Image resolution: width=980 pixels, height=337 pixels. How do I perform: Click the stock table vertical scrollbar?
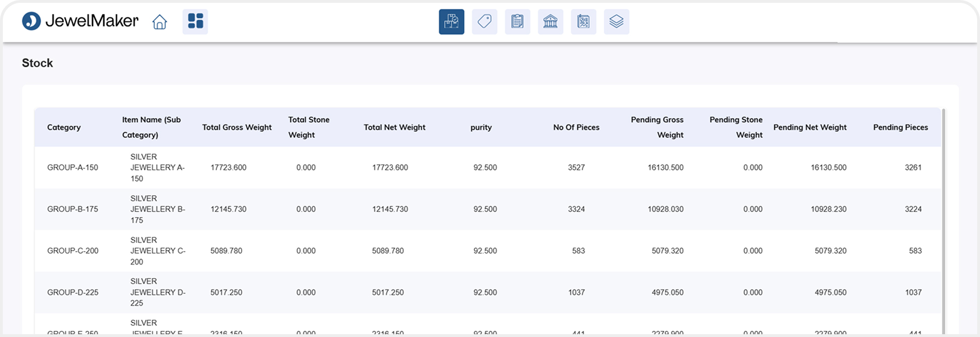click(944, 221)
